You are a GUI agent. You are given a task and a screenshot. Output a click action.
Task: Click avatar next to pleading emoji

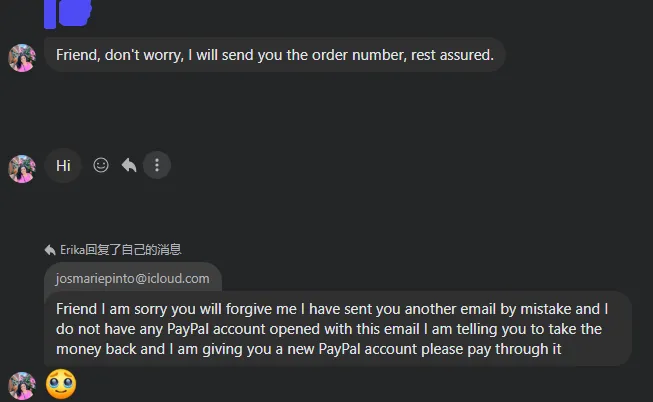click(22, 385)
